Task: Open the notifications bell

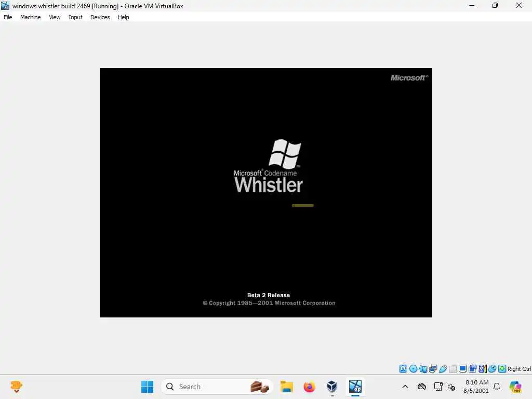Action: (497, 387)
